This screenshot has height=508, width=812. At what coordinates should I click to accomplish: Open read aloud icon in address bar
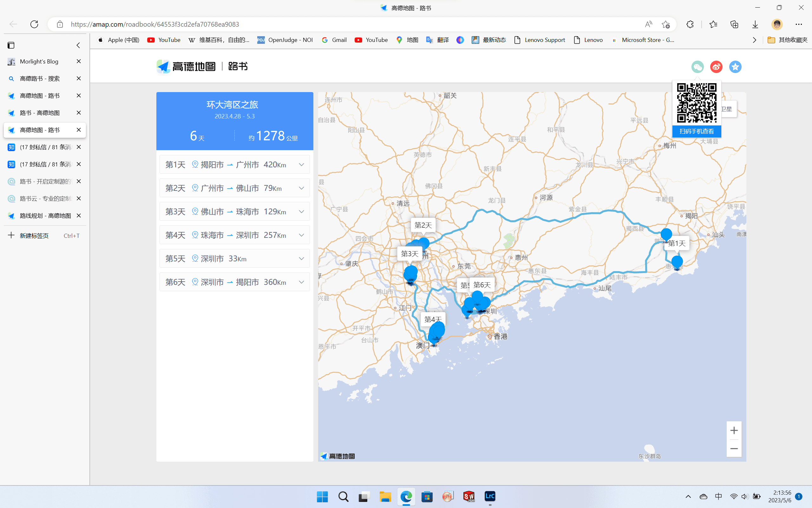[648, 24]
